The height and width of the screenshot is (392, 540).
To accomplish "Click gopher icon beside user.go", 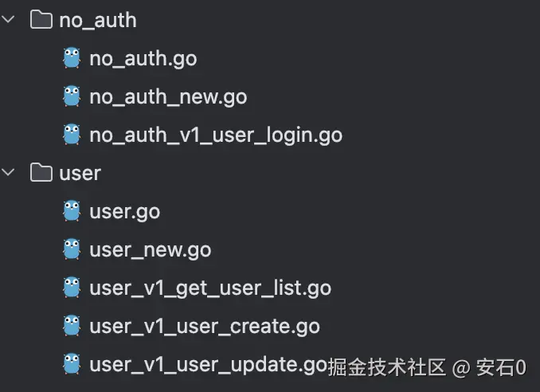I will pos(72,211).
